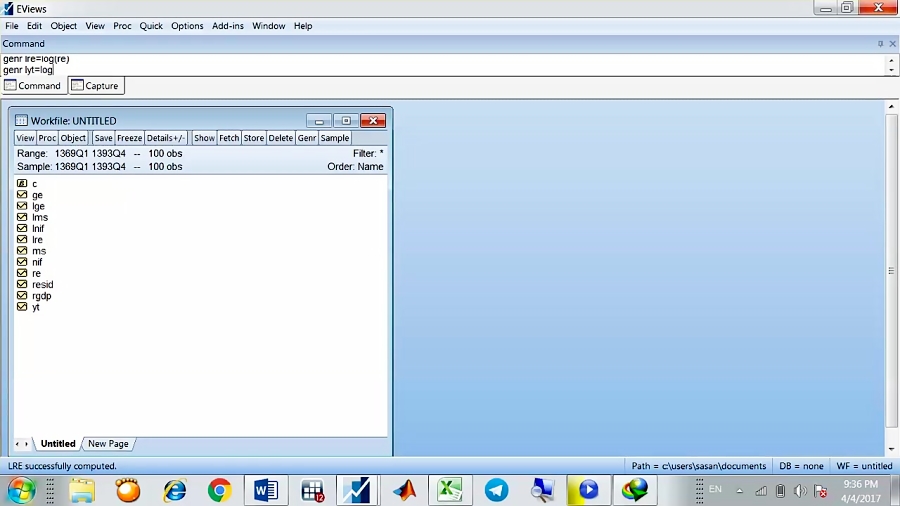Open Telegram from taskbar
The image size is (900, 506).
496,491
